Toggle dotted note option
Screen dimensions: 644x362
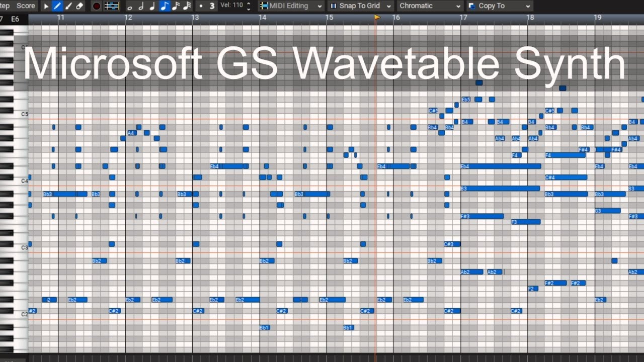click(201, 6)
